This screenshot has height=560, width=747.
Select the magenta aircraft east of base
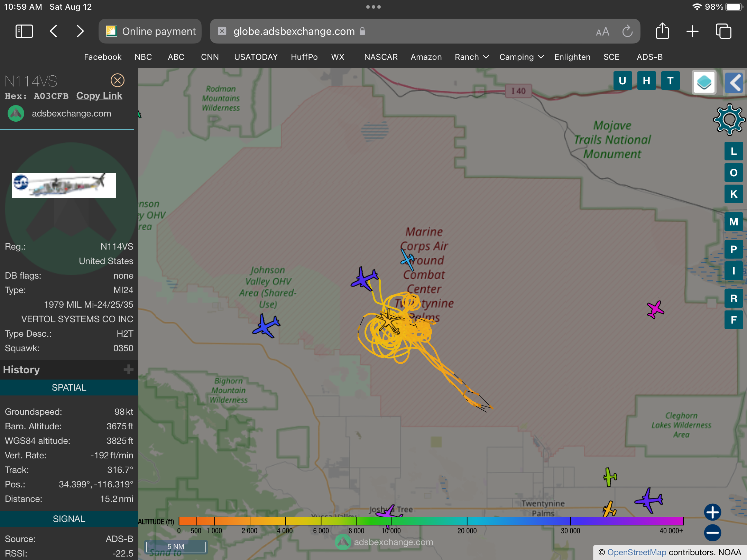655,309
